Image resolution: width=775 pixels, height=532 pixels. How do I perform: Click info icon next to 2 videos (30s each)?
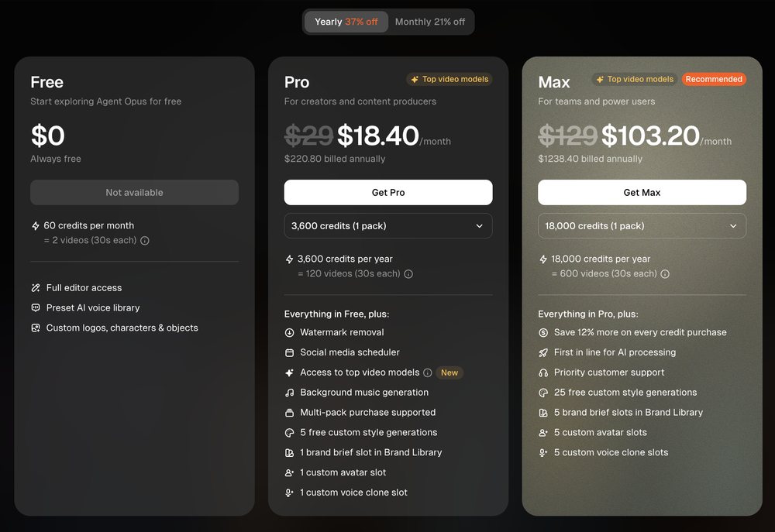[145, 241]
